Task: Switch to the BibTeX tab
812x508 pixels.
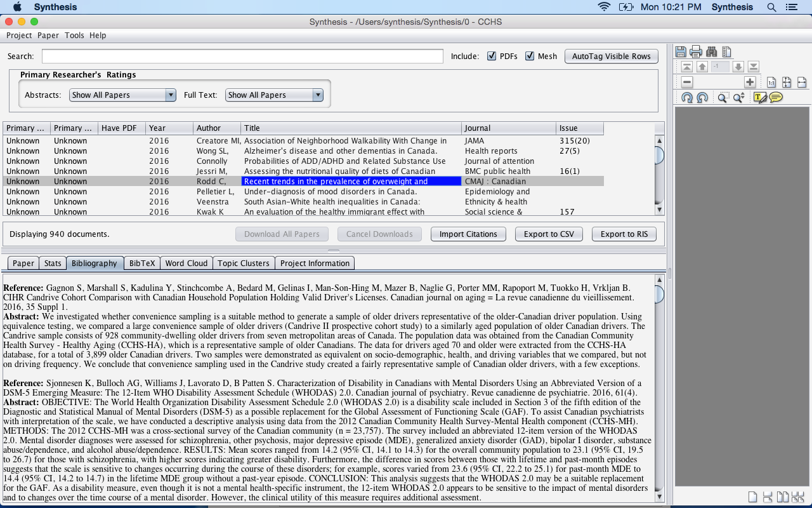Action: (142, 263)
